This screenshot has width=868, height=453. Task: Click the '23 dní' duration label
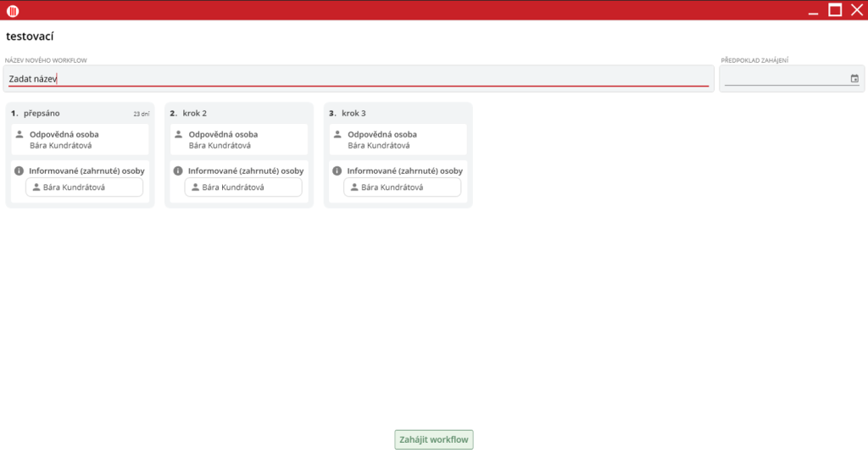pos(141,114)
